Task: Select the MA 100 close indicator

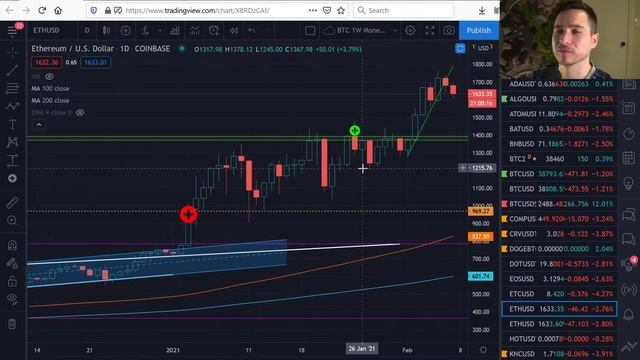Action: tap(50, 89)
